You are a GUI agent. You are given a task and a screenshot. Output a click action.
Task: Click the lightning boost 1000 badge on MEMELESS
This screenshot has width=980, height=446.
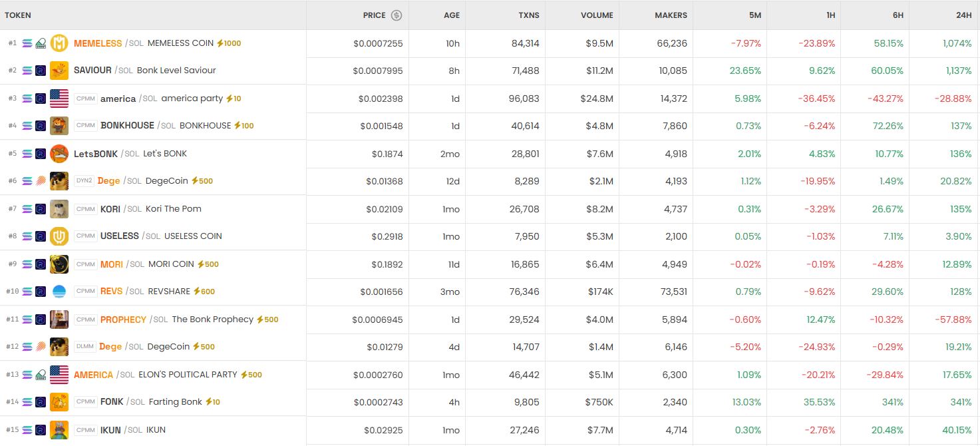click(x=229, y=43)
